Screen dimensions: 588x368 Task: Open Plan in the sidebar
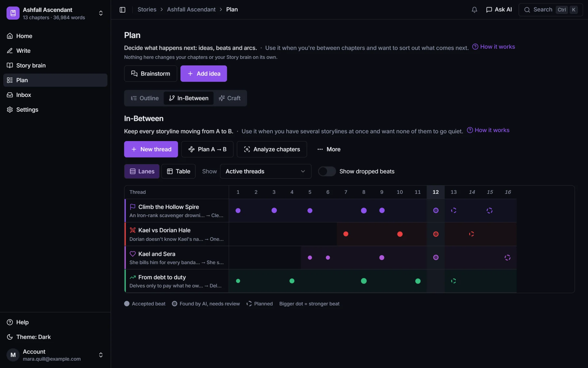click(55, 80)
